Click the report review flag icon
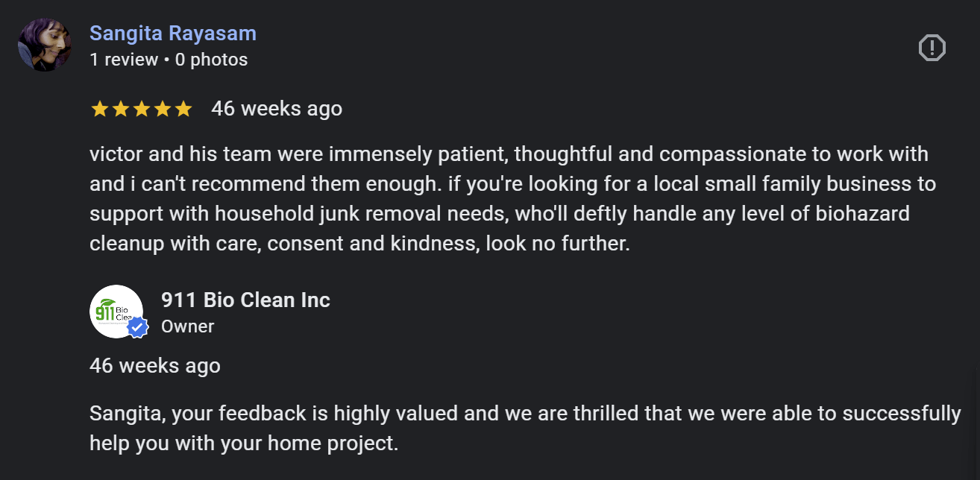This screenshot has height=480, width=980. (932, 47)
